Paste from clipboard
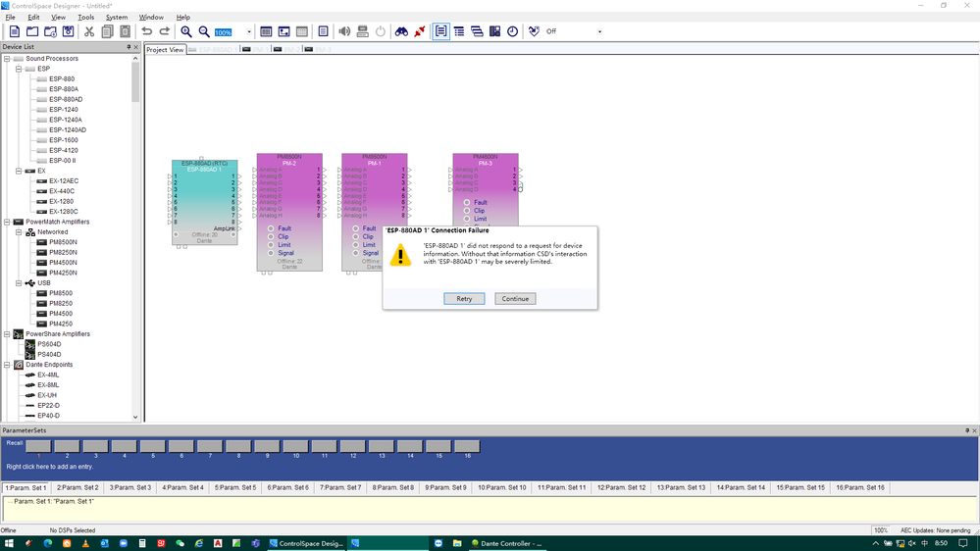Viewport: 980px width, 551px height. point(125,31)
